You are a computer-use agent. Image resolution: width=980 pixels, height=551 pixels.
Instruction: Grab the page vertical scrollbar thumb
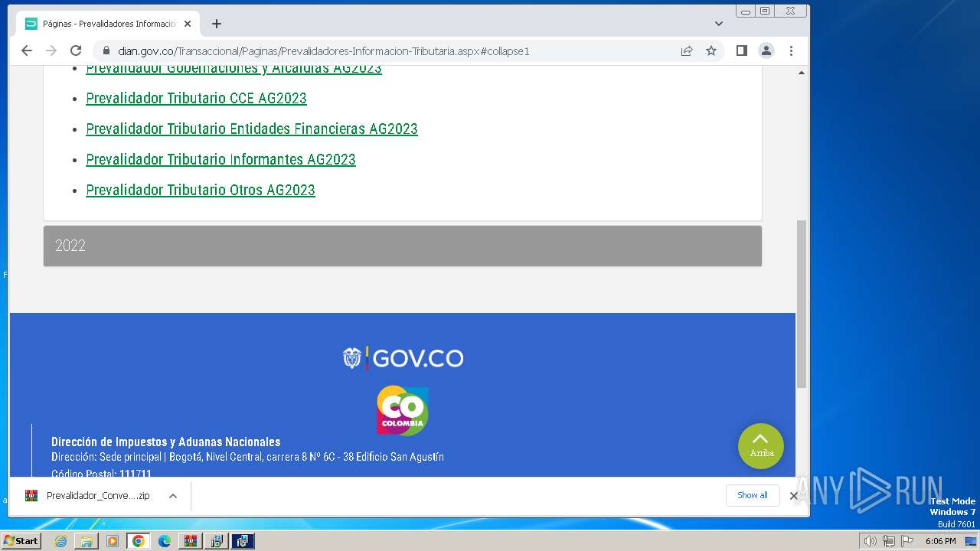coord(802,304)
